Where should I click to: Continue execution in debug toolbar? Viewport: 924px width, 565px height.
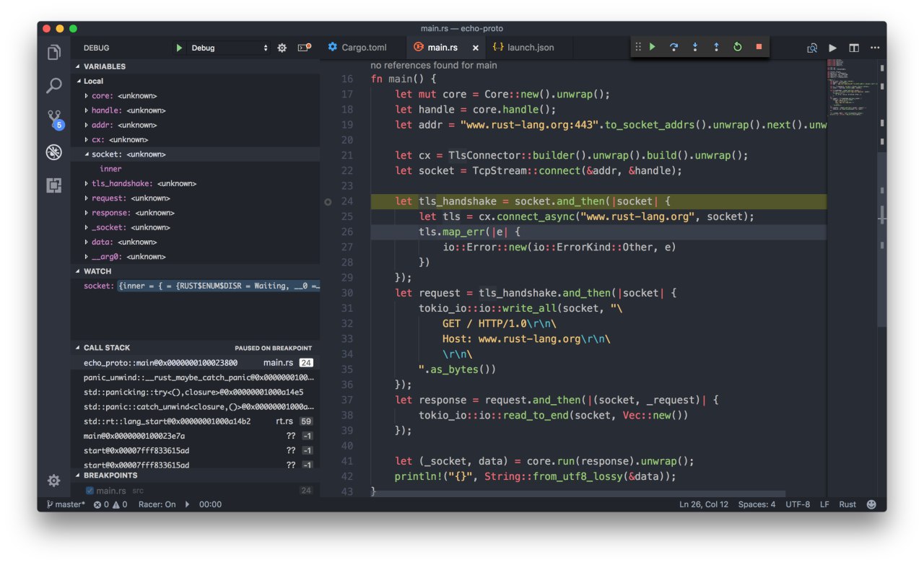[x=653, y=47]
